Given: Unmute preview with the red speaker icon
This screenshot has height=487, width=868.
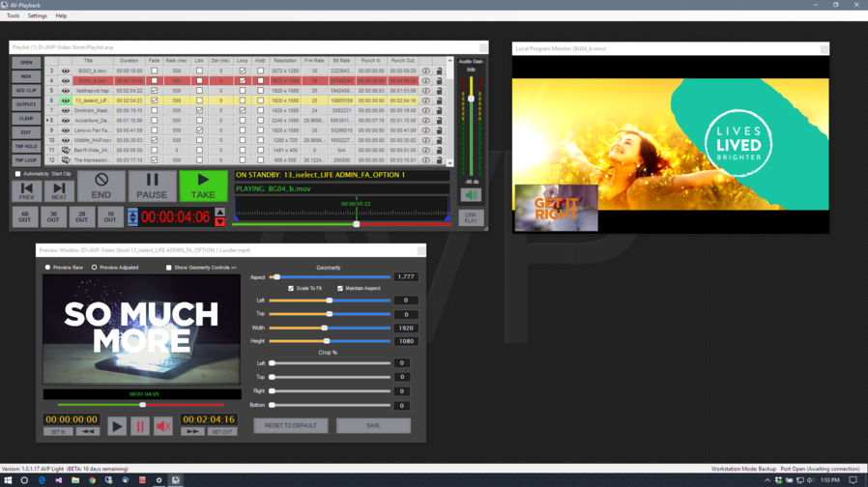Looking at the screenshot, I should click(x=163, y=426).
